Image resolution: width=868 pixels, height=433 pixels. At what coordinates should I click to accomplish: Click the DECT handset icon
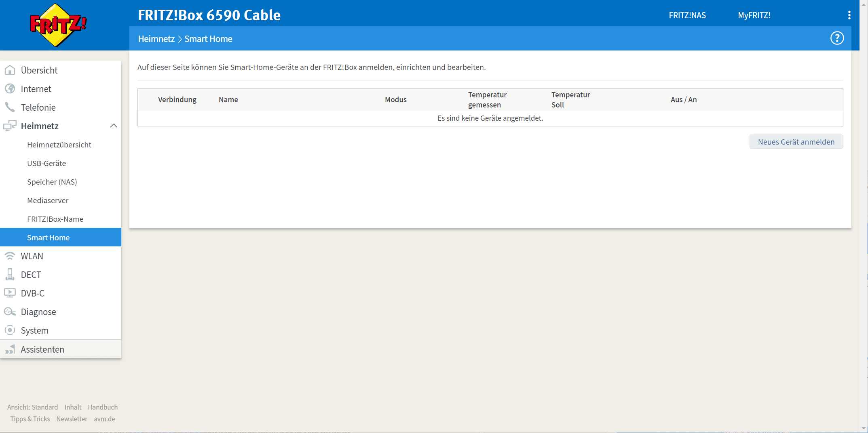(x=10, y=275)
